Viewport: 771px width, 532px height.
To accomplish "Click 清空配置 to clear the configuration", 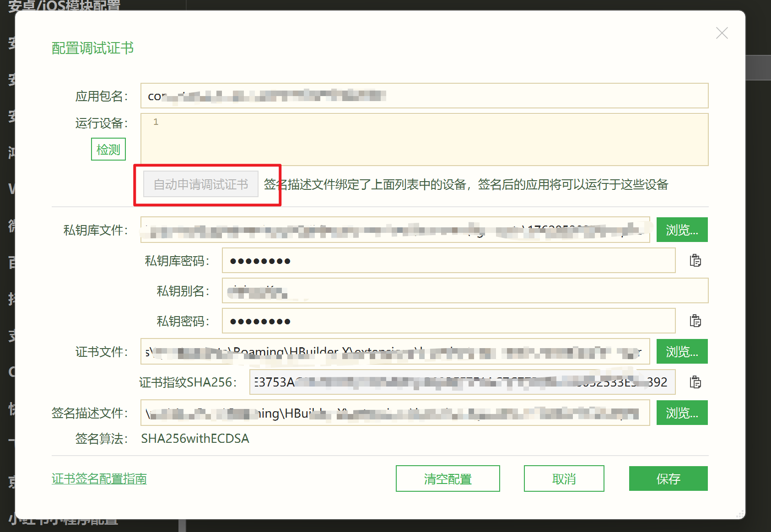I will 448,478.
